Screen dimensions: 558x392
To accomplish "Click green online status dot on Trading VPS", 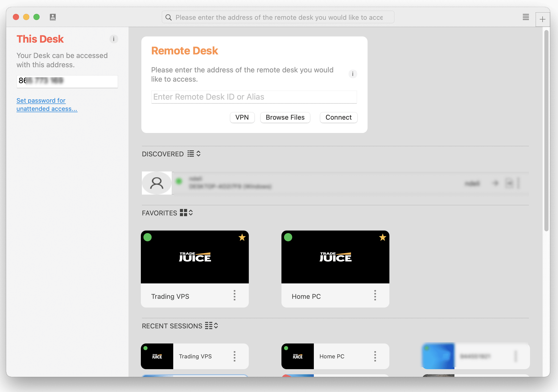I will [149, 237].
